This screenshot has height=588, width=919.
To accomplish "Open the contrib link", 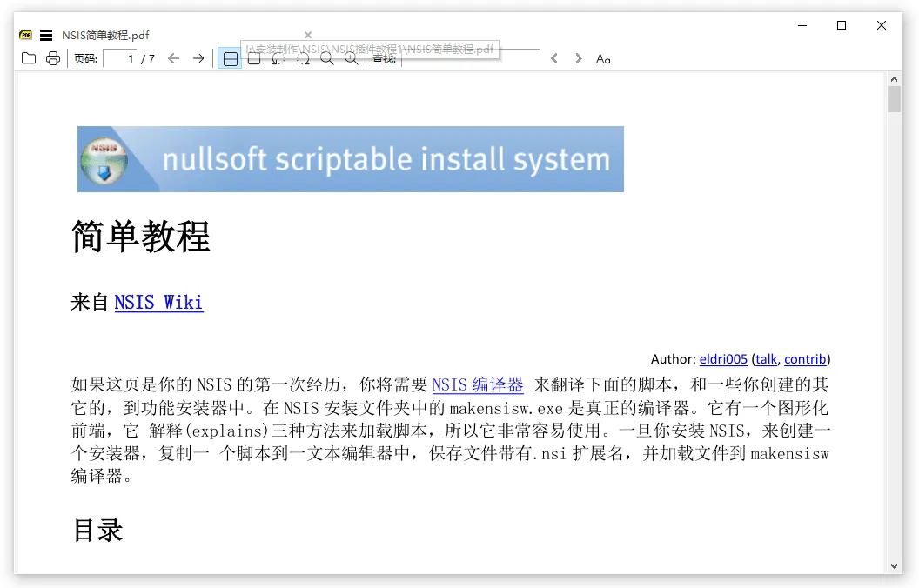I will pos(805,359).
